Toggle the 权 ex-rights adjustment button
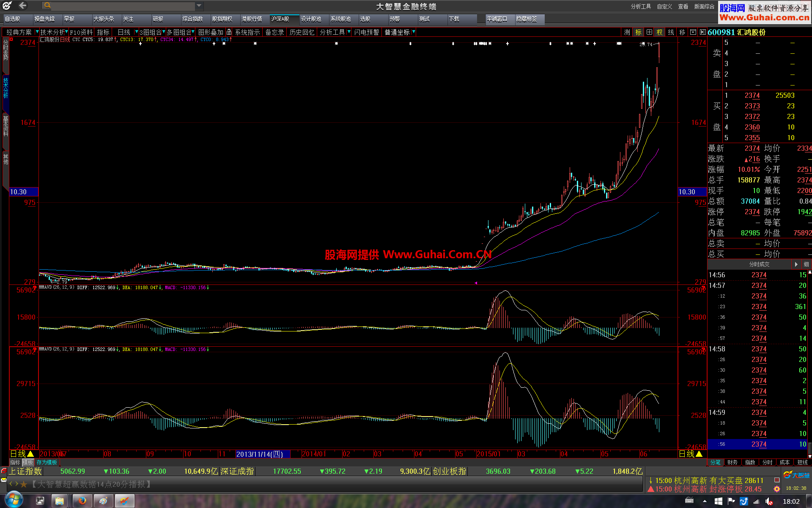Image resolution: width=812 pixels, height=508 pixels. (659, 32)
